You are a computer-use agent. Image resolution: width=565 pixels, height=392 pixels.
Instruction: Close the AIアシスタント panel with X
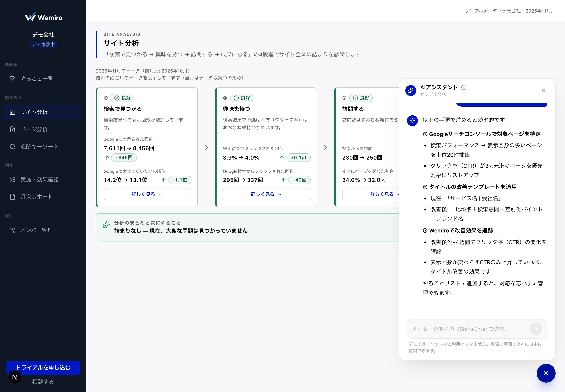(543, 91)
